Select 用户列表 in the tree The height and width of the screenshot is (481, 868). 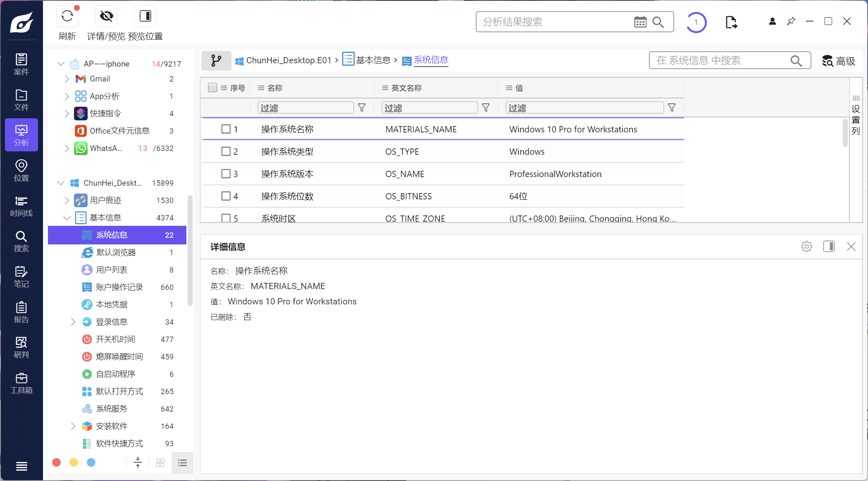pos(117,270)
